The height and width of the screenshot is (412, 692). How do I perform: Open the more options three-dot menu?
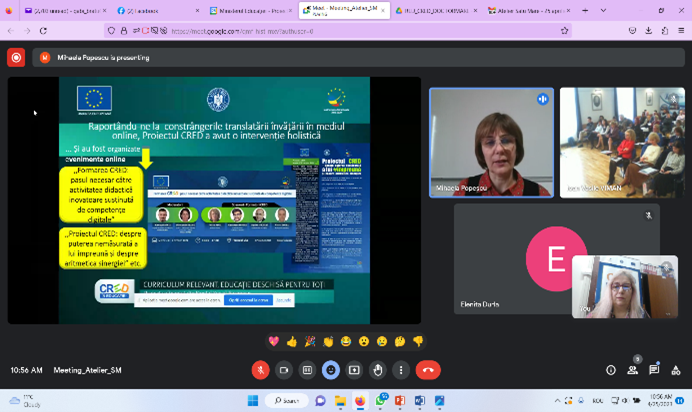[401, 370]
